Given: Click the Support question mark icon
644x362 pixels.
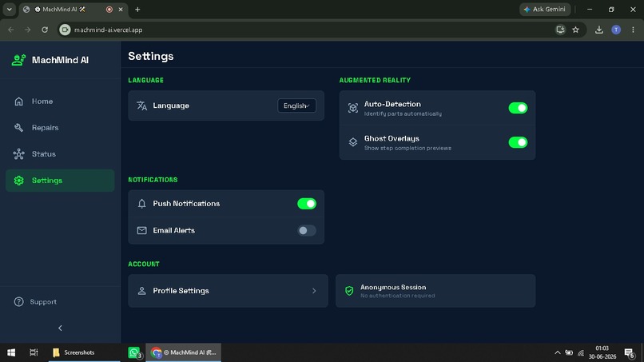Looking at the screenshot, I should [19, 301].
